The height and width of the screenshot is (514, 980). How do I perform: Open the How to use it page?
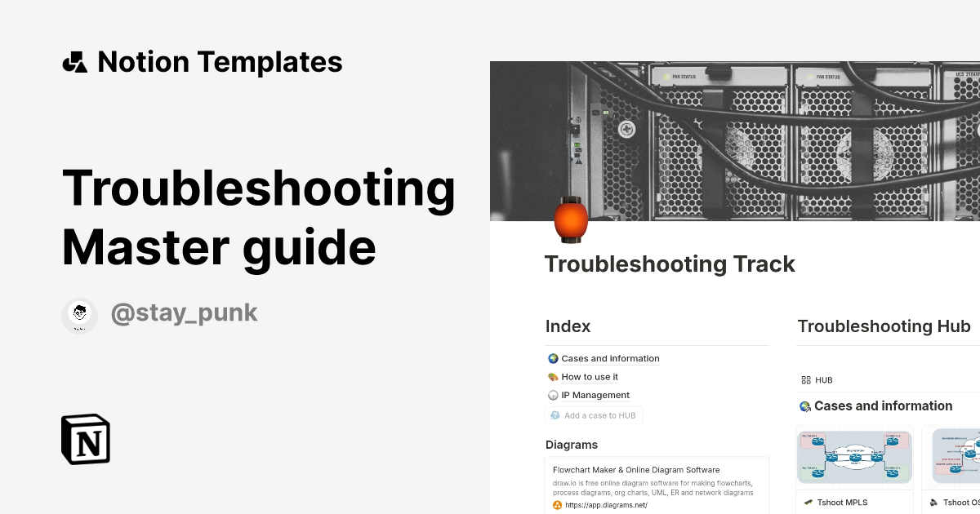coord(590,376)
